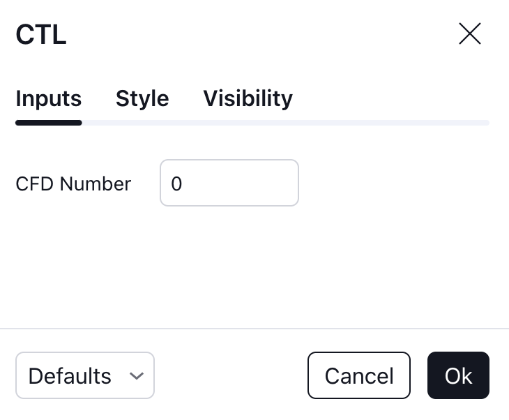Select the Inputs tab
509x420 pixels.
click(49, 98)
